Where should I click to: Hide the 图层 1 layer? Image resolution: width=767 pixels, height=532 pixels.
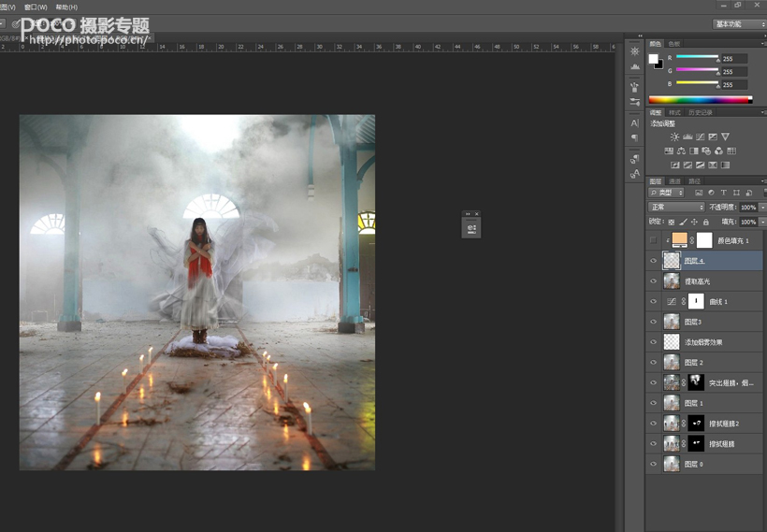(653, 403)
